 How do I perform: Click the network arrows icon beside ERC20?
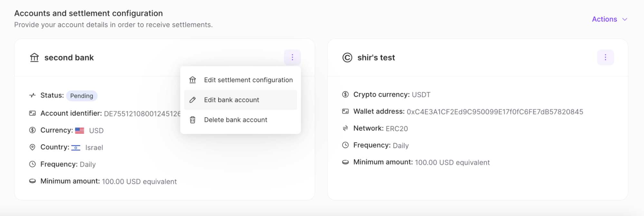[345, 128]
